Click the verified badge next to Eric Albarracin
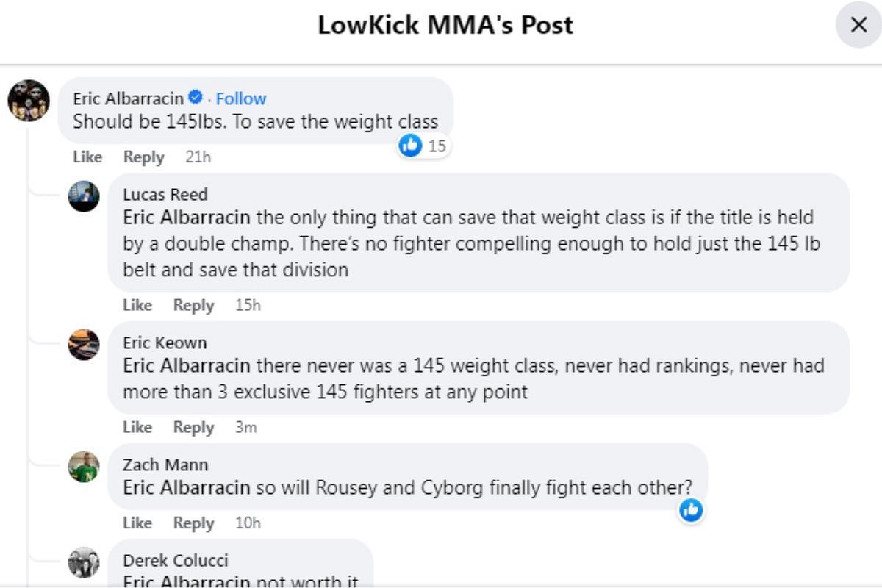This screenshot has width=882, height=588. pyautogui.click(x=196, y=97)
